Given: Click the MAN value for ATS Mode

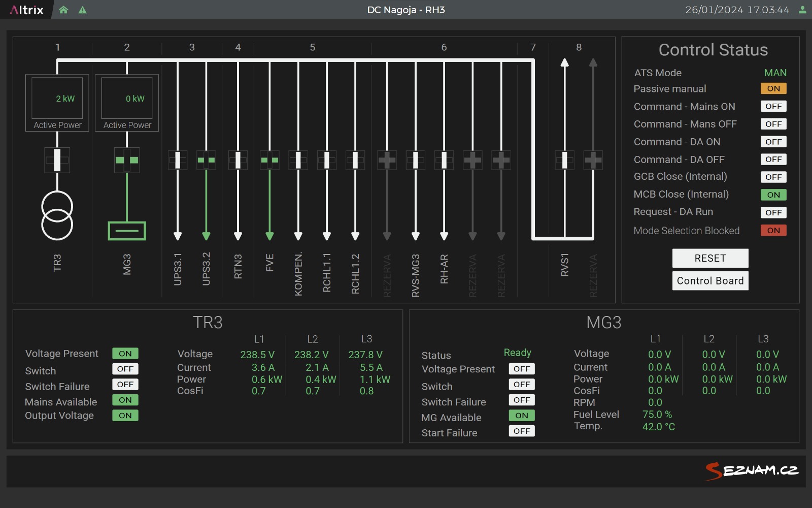Looking at the screenshot, I should click(775, 73).
